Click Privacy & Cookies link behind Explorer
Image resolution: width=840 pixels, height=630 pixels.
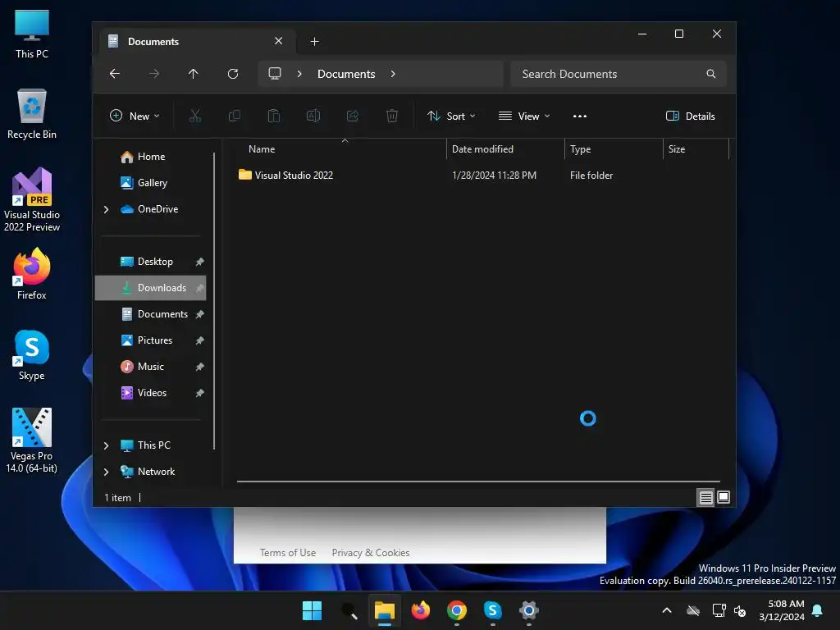pyautogui.click(x=371, y=552)
